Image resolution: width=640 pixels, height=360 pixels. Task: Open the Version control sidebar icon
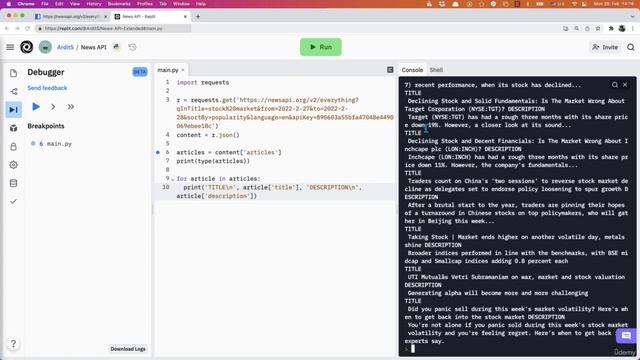coord(13,91)
